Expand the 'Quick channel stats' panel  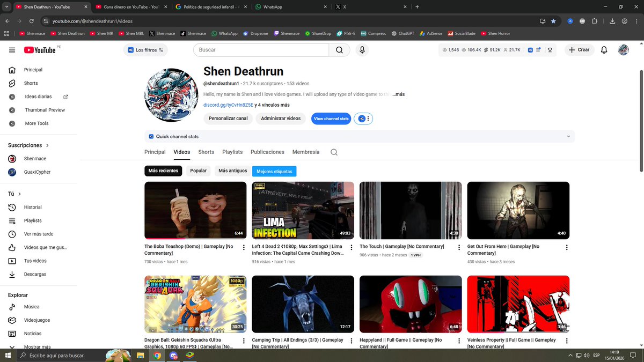[568, 136]
